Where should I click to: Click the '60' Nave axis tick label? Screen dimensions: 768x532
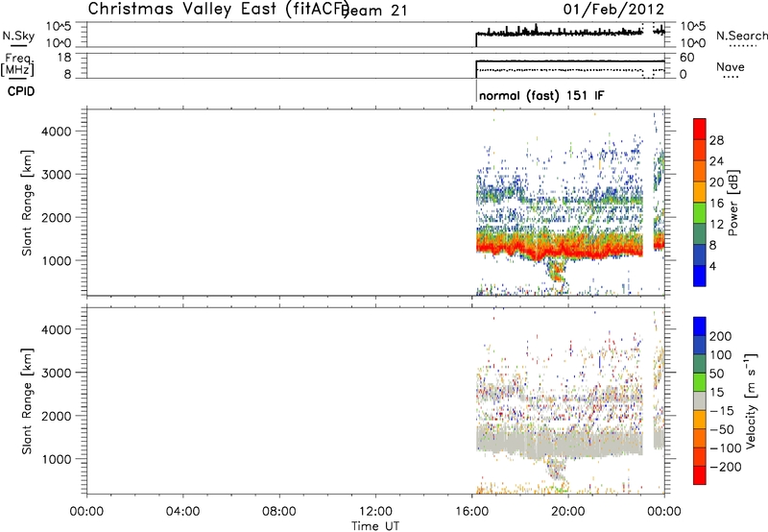(x=686, y=58)
